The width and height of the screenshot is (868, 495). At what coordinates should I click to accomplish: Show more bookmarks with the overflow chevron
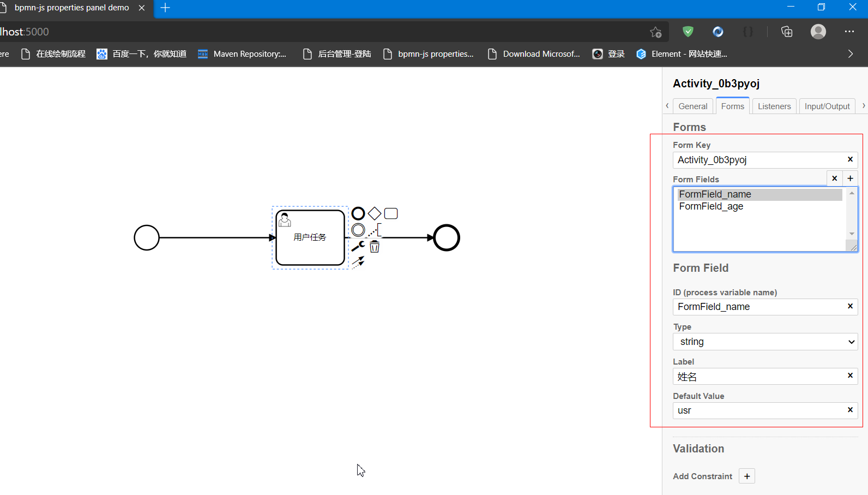(851, 54)
